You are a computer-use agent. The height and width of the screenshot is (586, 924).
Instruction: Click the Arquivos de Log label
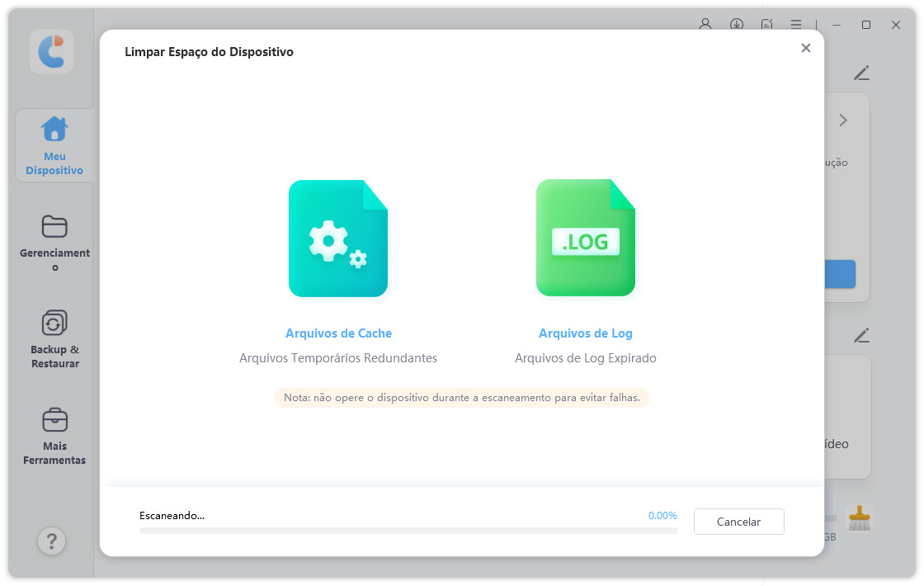pos(586,333)
